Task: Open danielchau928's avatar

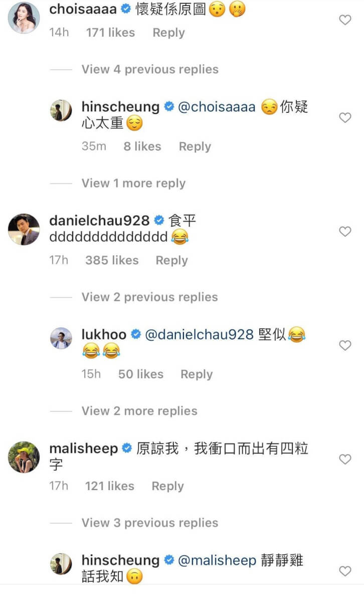Action: coord(24,229)
